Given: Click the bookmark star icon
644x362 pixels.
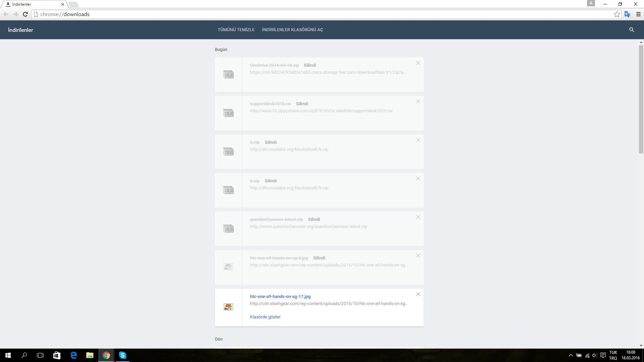Looking at the screenshot, I should [x=617, y=14].
